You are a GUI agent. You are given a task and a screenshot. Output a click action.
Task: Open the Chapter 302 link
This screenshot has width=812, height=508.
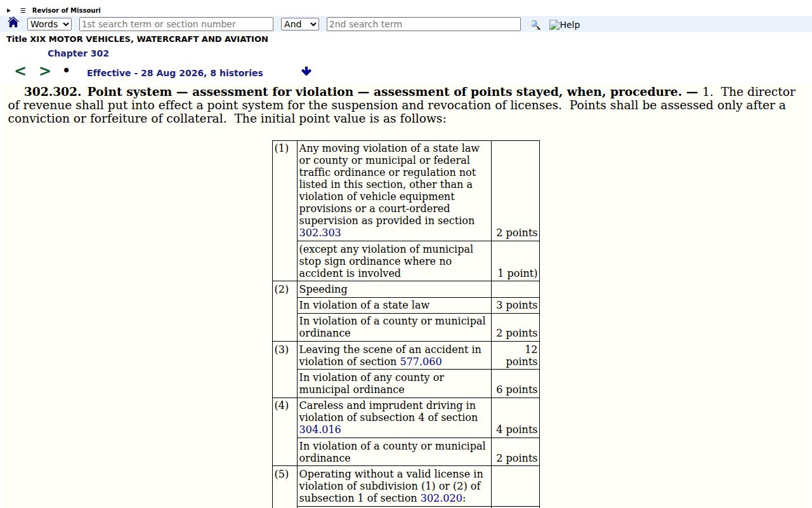78,53
